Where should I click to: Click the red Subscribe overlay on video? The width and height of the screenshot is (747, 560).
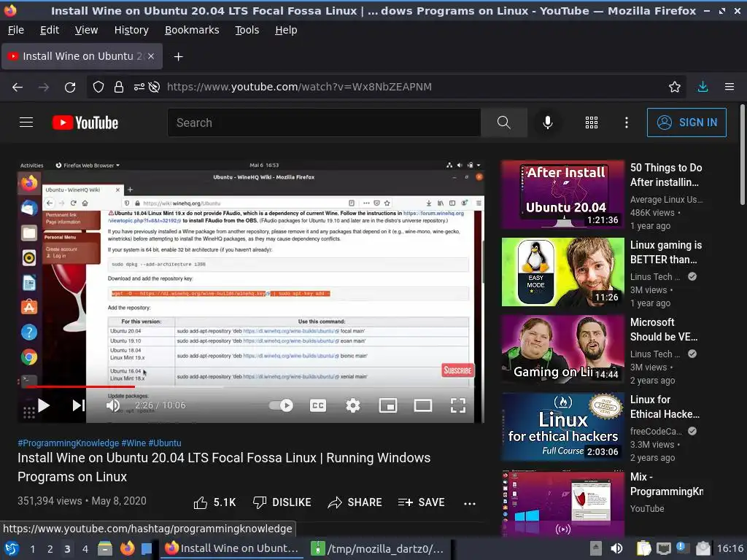click(457, 370)
